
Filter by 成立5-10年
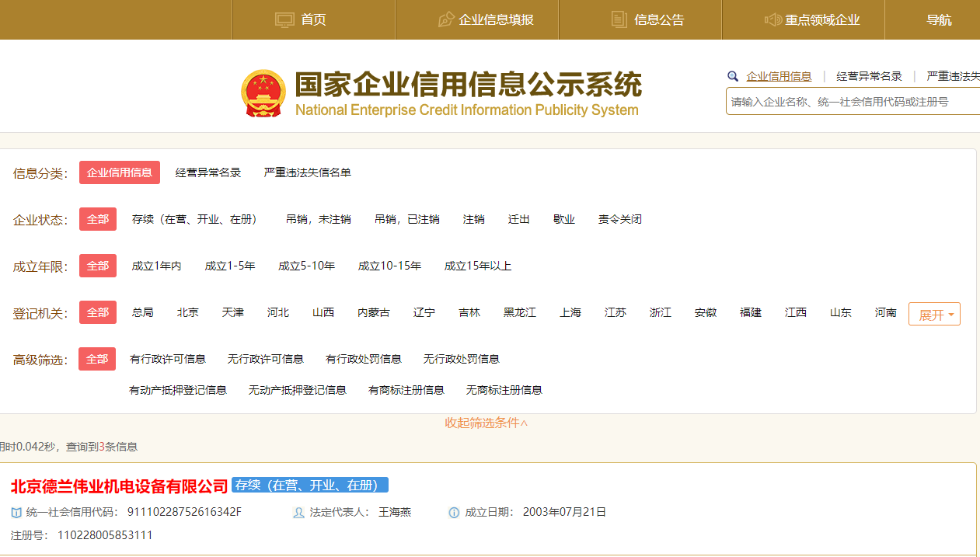307,266
